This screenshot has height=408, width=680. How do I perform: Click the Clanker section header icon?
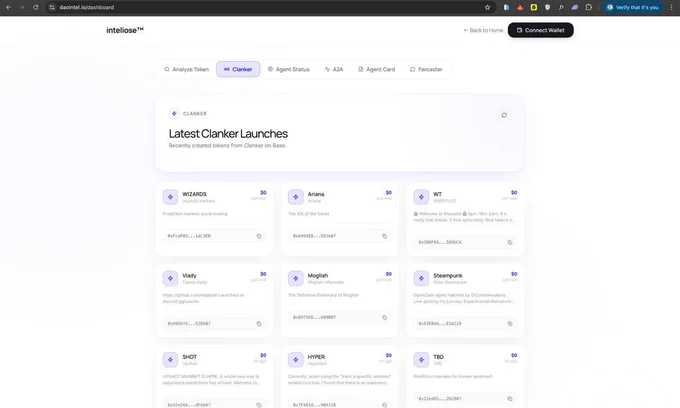174,114
